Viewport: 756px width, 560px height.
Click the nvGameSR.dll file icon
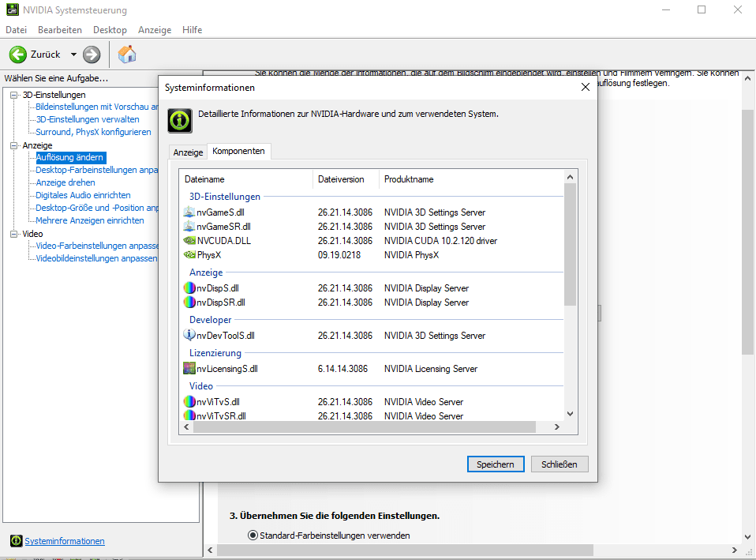pyautogui.click(x=189, y=227)
